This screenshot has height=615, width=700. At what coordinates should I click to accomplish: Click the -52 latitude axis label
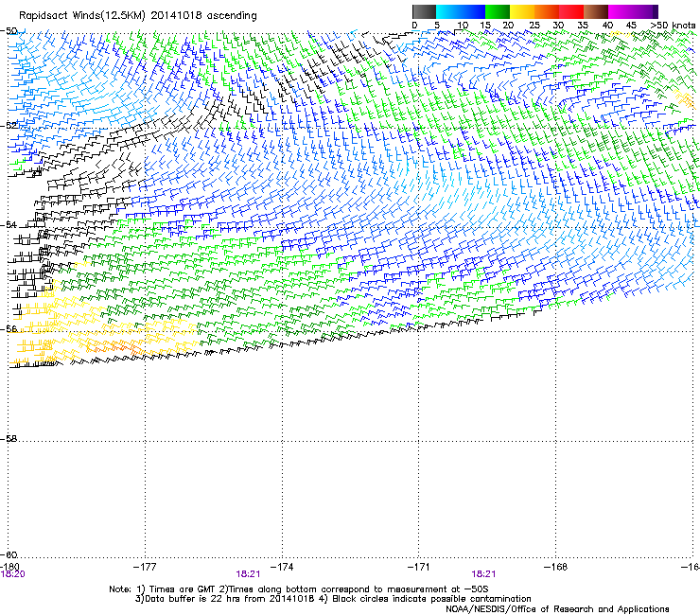pos(9,126)
